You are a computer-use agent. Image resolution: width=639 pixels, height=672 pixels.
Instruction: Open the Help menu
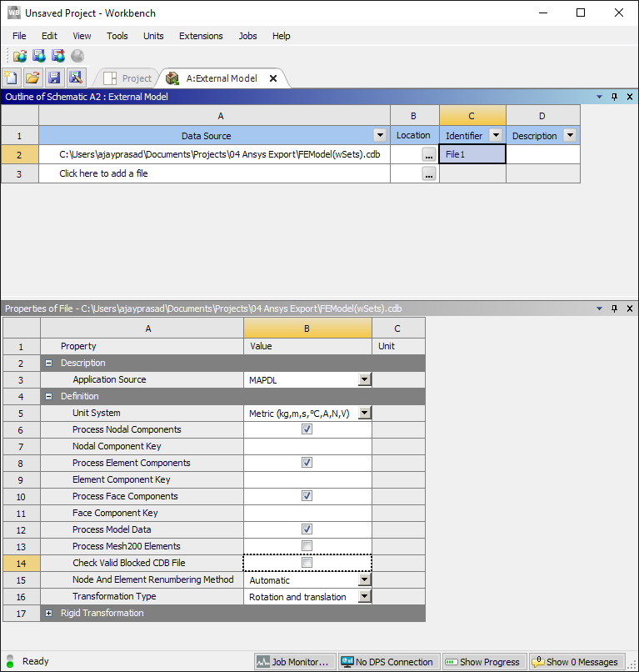click(282, 36)
